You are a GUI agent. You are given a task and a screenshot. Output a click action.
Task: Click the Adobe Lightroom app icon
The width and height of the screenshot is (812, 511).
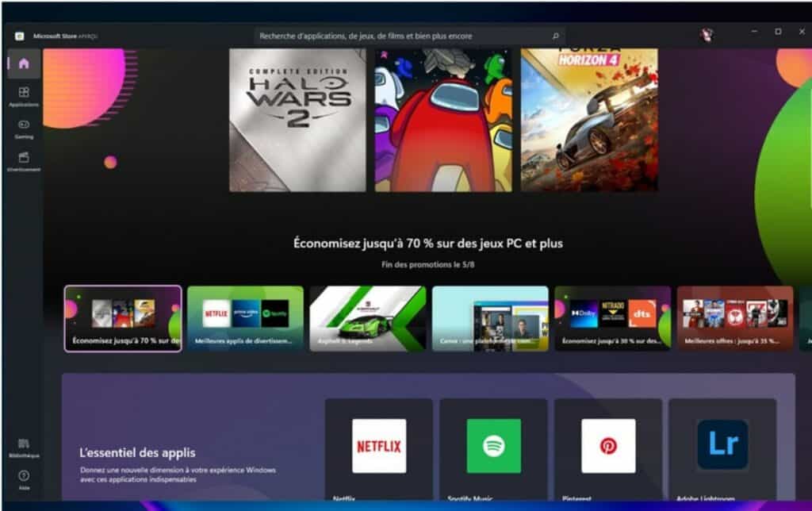[x=723, y=444]
